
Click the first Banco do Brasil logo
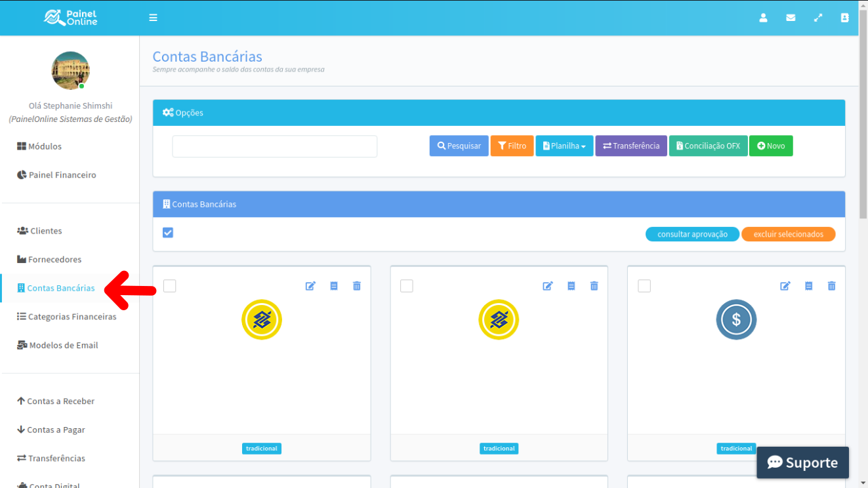tap(262, 320)
